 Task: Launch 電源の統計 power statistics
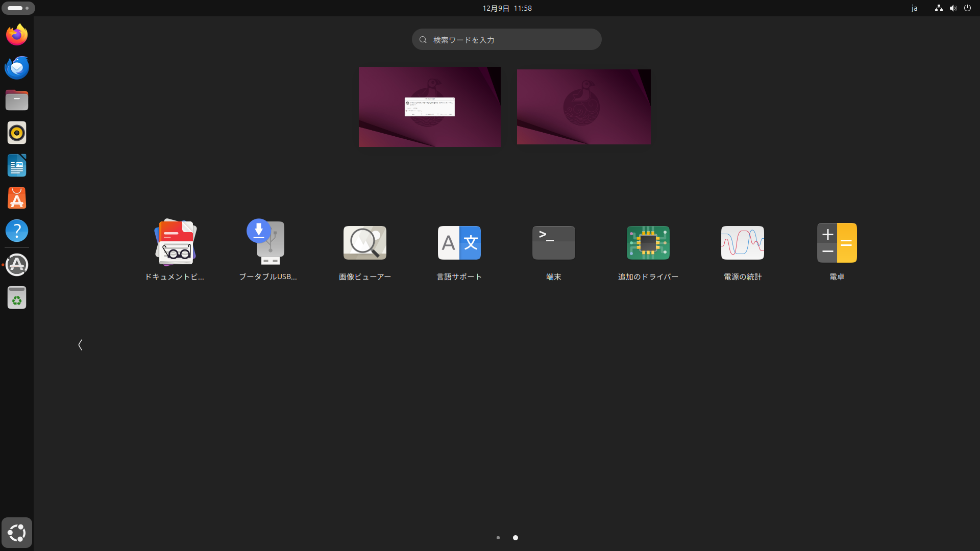[x=742, y=243]
